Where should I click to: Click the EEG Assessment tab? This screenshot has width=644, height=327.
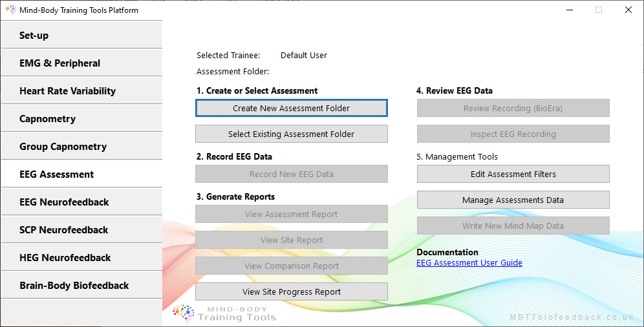(81, 174)
